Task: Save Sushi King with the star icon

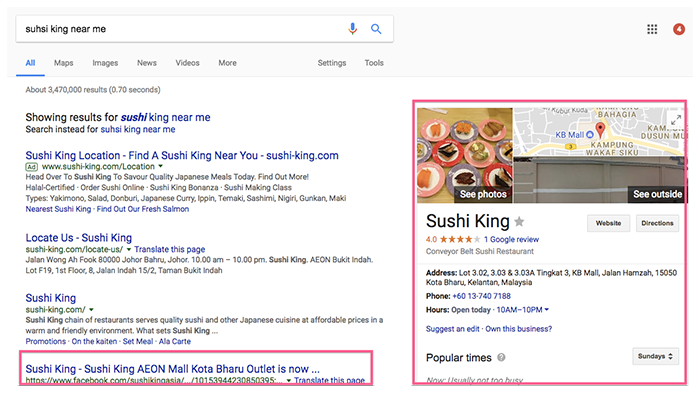Action: click(519, 221)
